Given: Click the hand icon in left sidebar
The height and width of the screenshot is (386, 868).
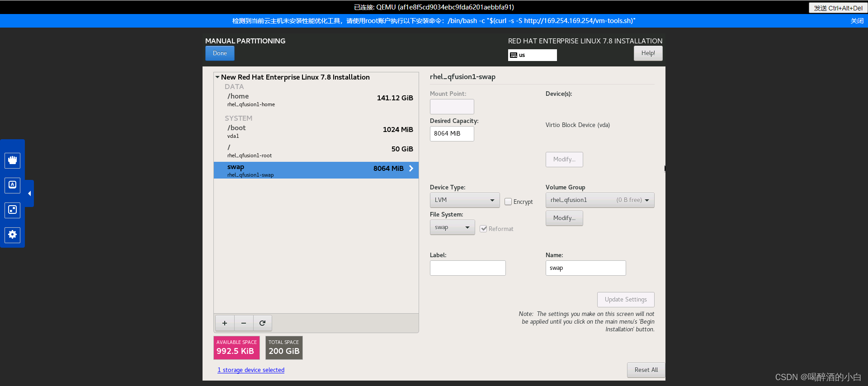Looking at the screenshot, I should (12, 160).
